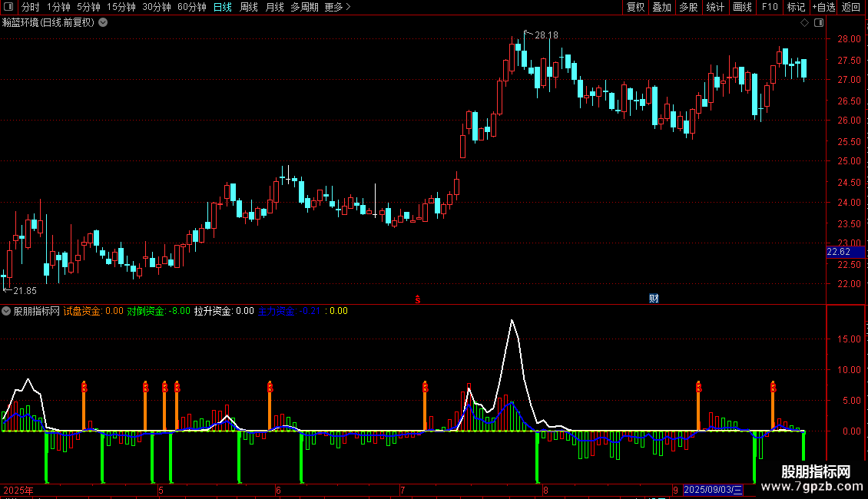This screenshot has width=868, height=499.
Task: Open F10 company information
Action: (770, 7)
